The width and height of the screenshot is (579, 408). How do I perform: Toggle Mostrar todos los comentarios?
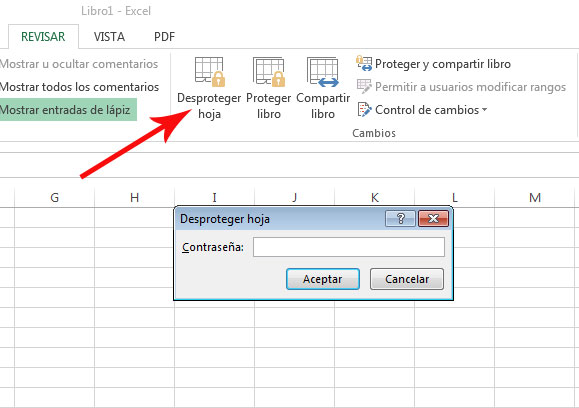[x=79, y=87]
